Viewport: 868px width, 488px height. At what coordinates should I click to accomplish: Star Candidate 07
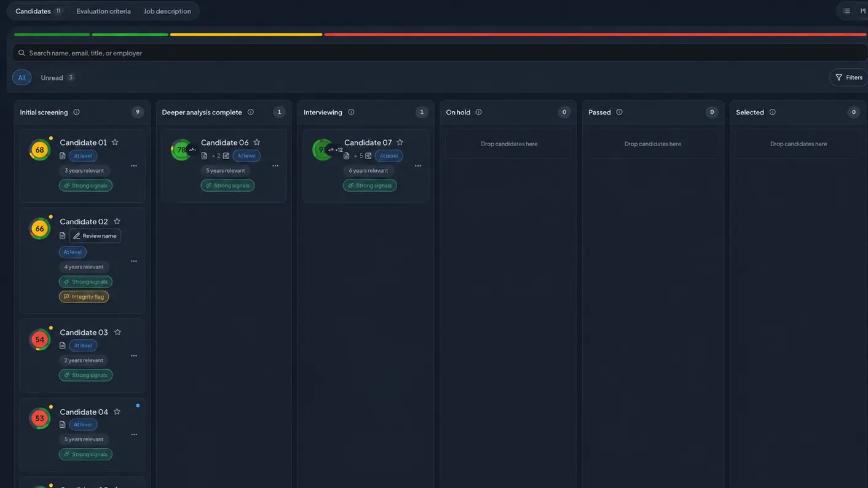coord(400,142)
